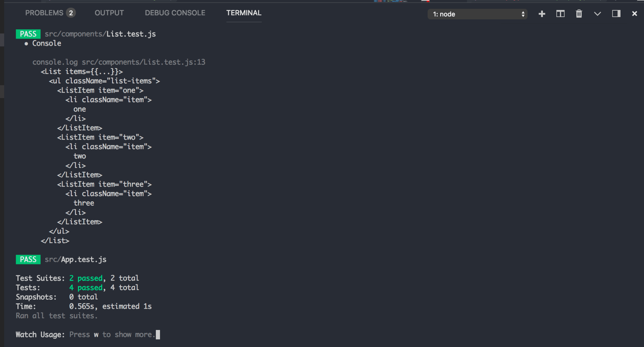Switch to the Output tab
This screenshot has height=347, width=644.
(x=109, y=13)
